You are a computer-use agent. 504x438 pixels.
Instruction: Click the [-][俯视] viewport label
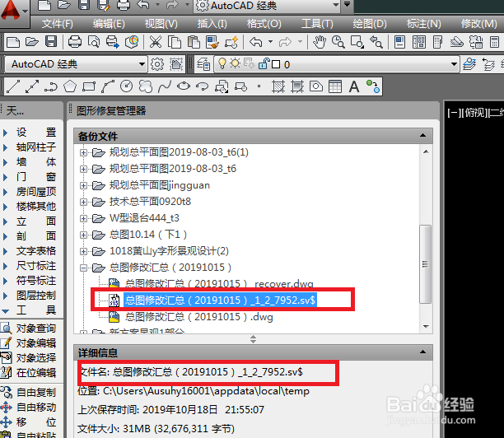pyautogui.click(x=475, y=113)
